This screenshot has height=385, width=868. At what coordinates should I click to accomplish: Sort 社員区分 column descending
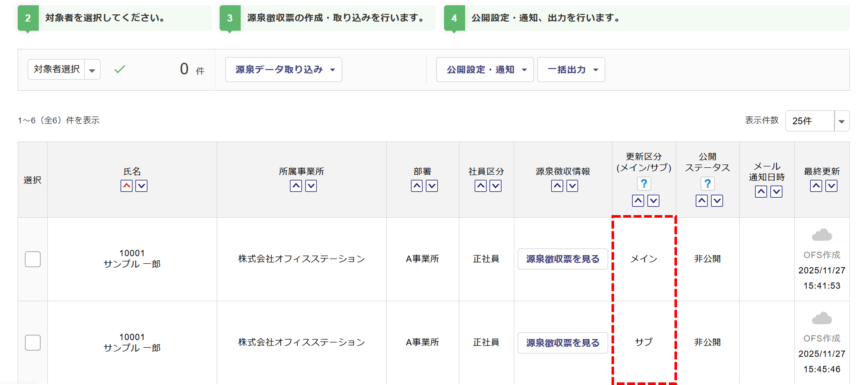[x=496, y=186]
